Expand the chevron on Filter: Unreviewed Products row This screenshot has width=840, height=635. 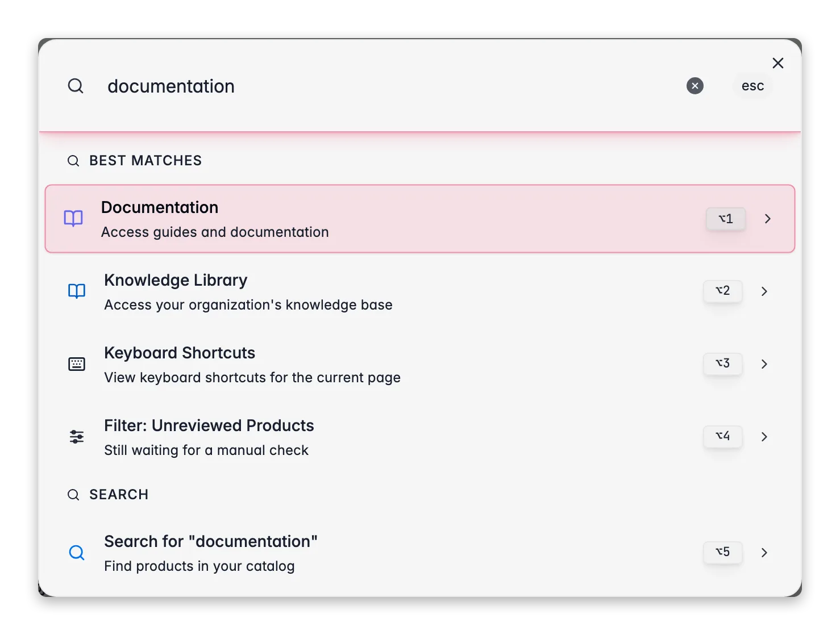point(764,437)
